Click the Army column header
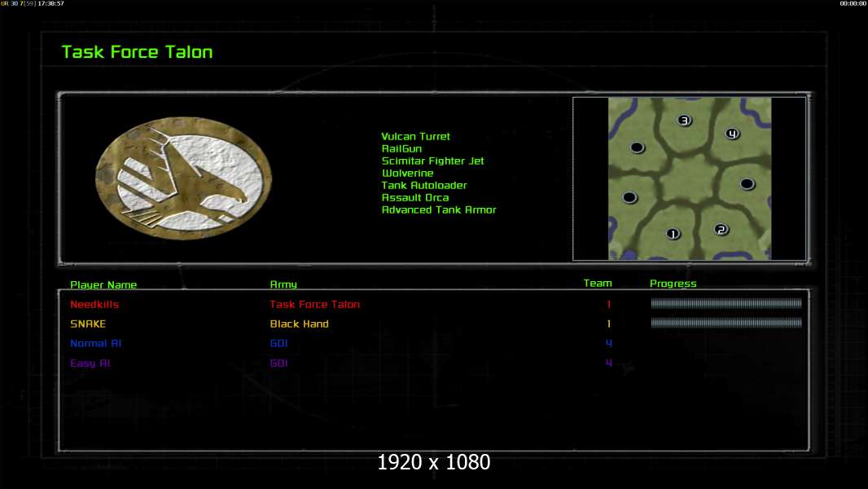Screen dimensions: 868x489 tap(283, 285)
